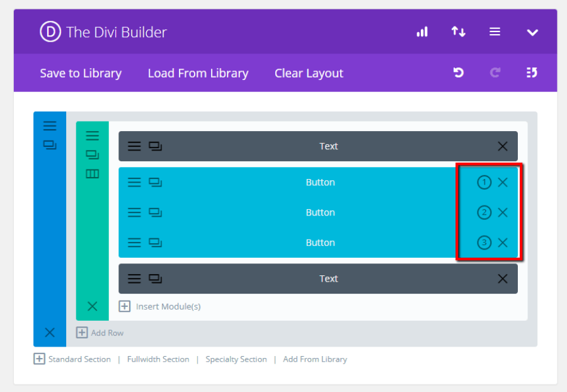This screenshot has height=392, width=567.
Task: Open the editing history icon
Action: [x=531, y=72]
